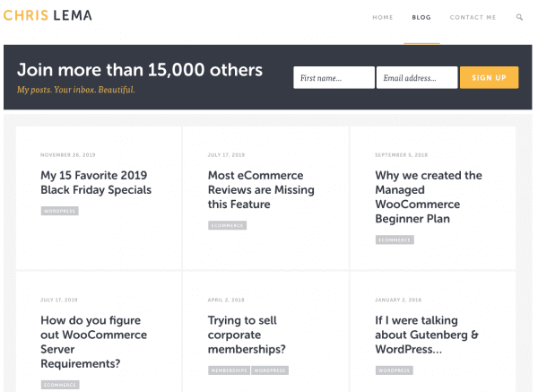
Task: Click the date November 26, 2019
Action: pos(68,155)
